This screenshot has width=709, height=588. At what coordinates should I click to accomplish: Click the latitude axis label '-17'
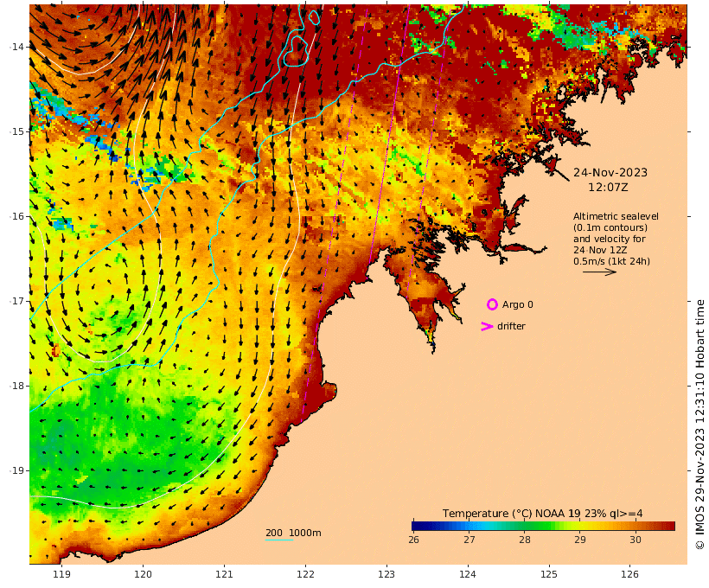[x=16, y=301]
